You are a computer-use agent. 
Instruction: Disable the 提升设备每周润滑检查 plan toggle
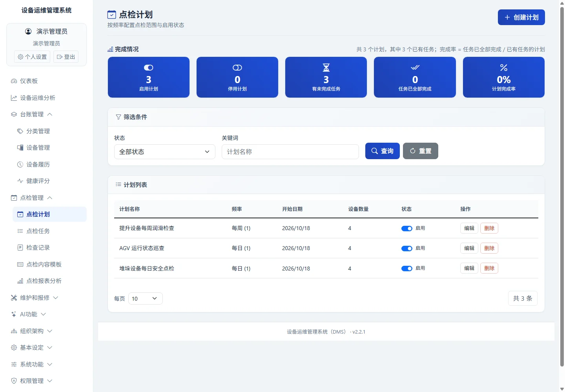pyautogui.click(x=407, y=229)
